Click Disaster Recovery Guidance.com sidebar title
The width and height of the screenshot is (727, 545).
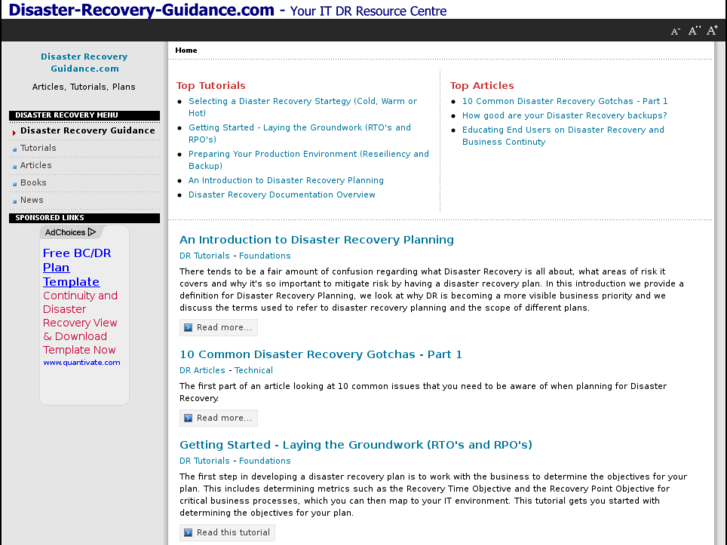[x=84, y=63]
